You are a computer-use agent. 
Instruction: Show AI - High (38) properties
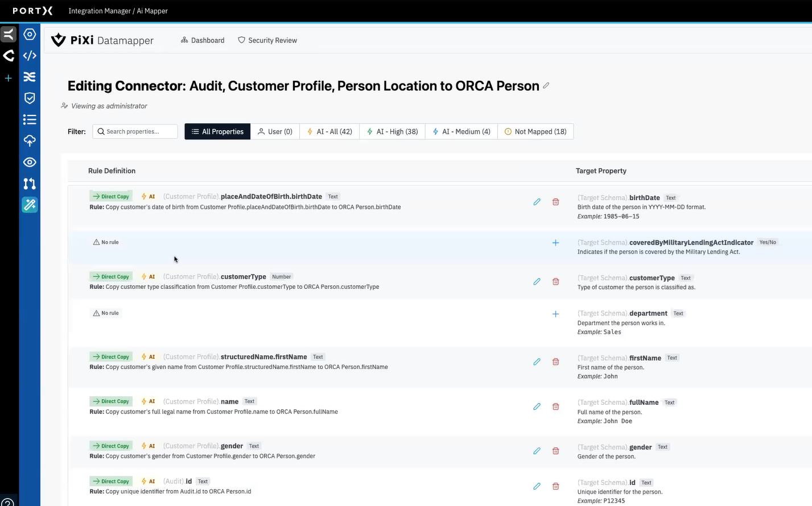pyautogui.click(x=392, y=132)
